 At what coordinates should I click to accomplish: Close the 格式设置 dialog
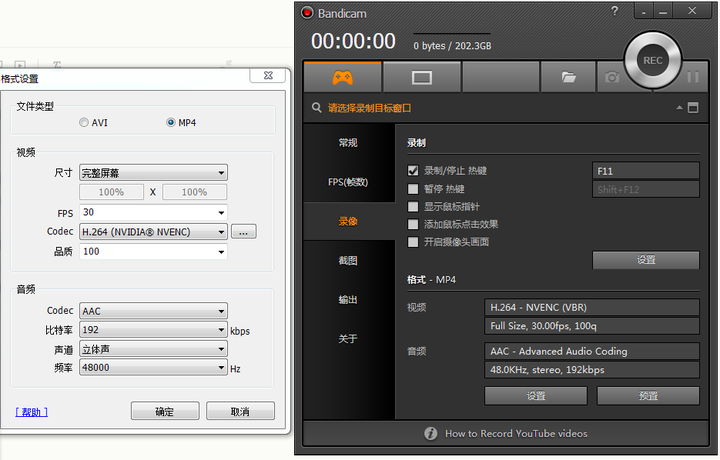269,75
